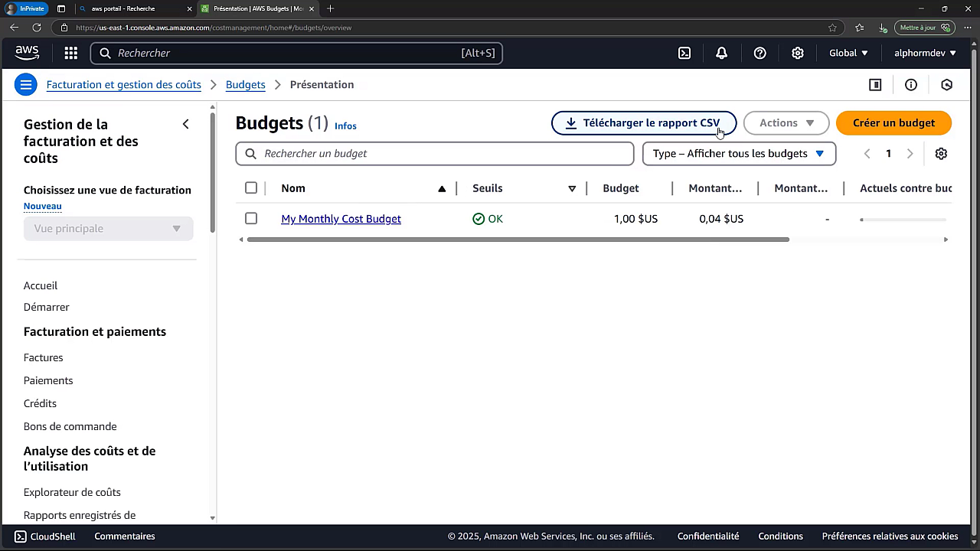Click the info panel icon near the breadcrumb

[910, 84]
